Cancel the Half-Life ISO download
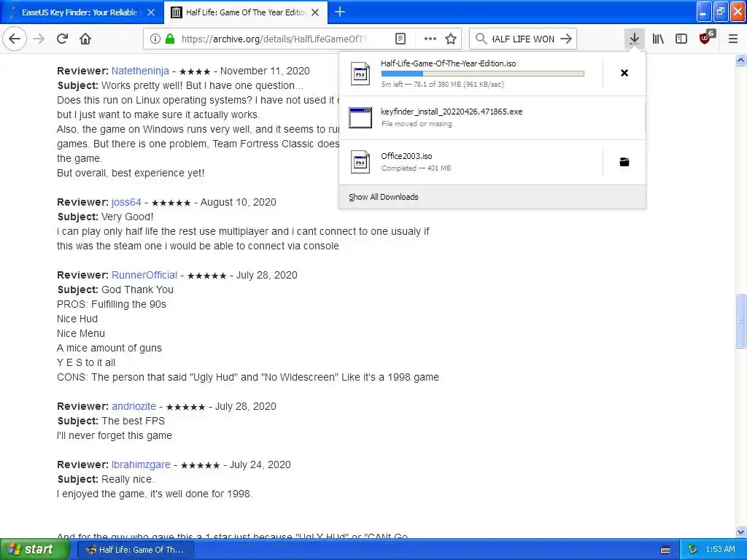Screen dimensions: 747x560 coord(624,73)
